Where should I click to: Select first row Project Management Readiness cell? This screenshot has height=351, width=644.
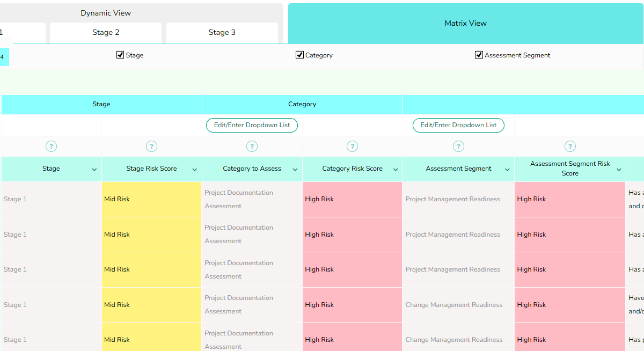tap(458, 199)
